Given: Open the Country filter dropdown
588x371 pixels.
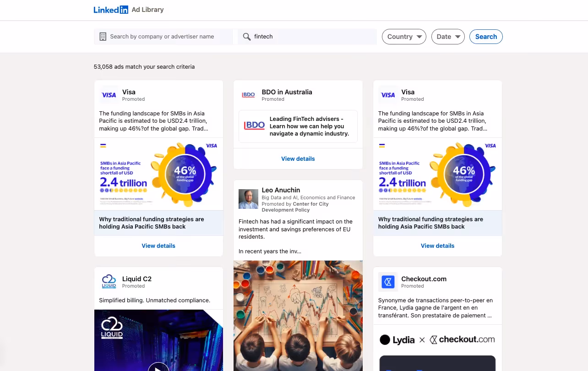Looking at the screenshot, I should [x=404, y=37].
